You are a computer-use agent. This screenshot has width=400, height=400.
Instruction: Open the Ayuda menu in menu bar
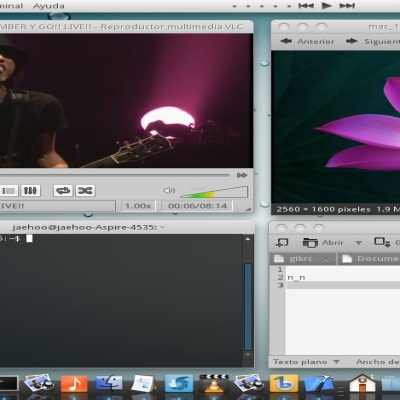point(49,6)
